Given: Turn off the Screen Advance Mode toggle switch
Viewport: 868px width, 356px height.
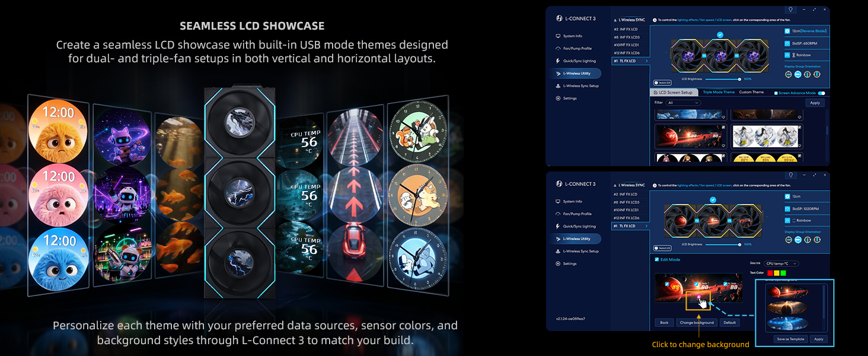Looking at the screenshot, I should [x=821, y=93].
